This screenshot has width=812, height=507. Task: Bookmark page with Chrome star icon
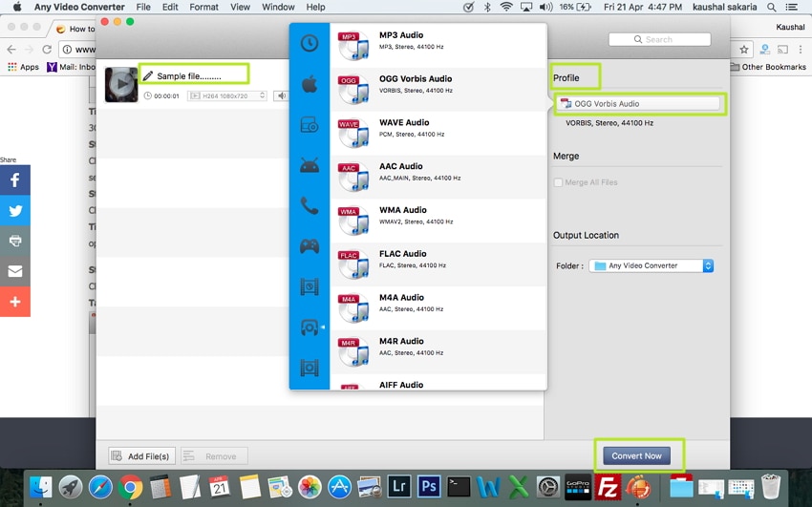tap(744, 49)
